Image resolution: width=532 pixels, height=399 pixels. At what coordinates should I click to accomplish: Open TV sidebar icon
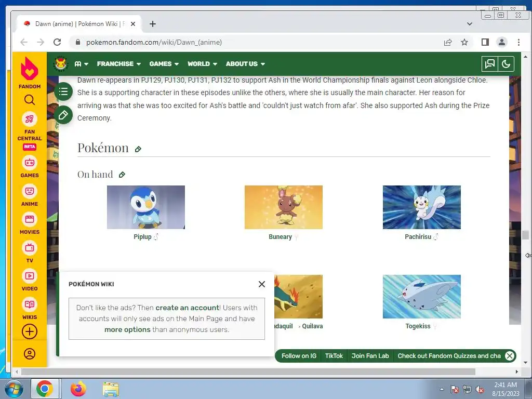tap(30, 248)
